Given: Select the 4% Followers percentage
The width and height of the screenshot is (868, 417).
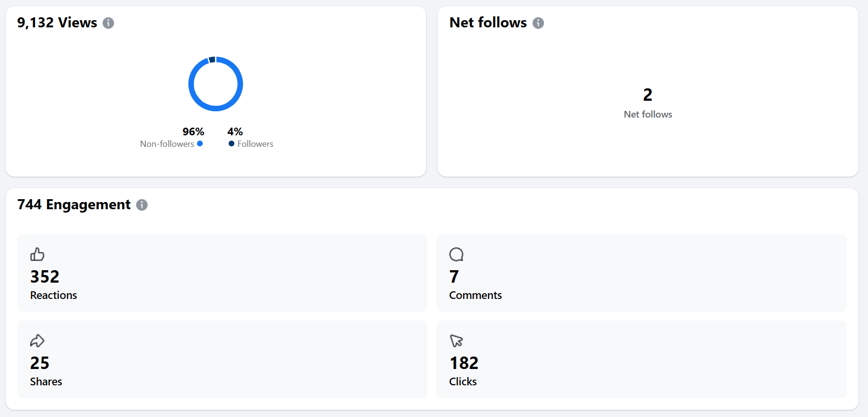Looking at the screenshot, I should (235, 131).
